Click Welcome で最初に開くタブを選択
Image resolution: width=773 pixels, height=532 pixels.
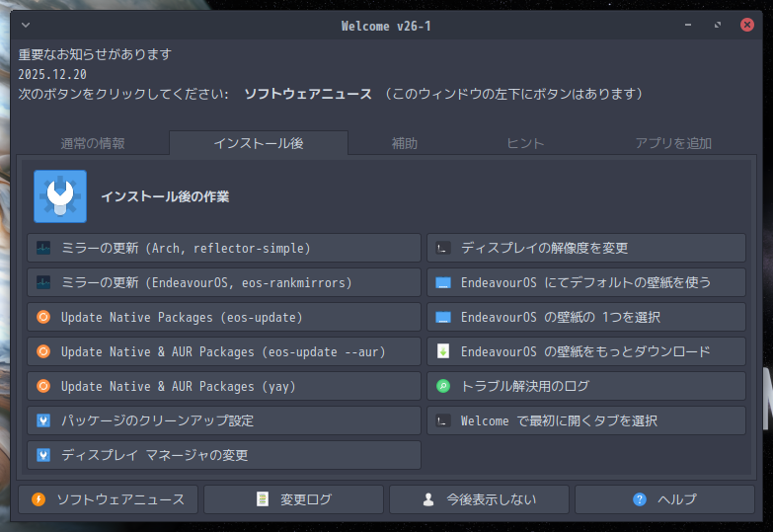(586, 420)
